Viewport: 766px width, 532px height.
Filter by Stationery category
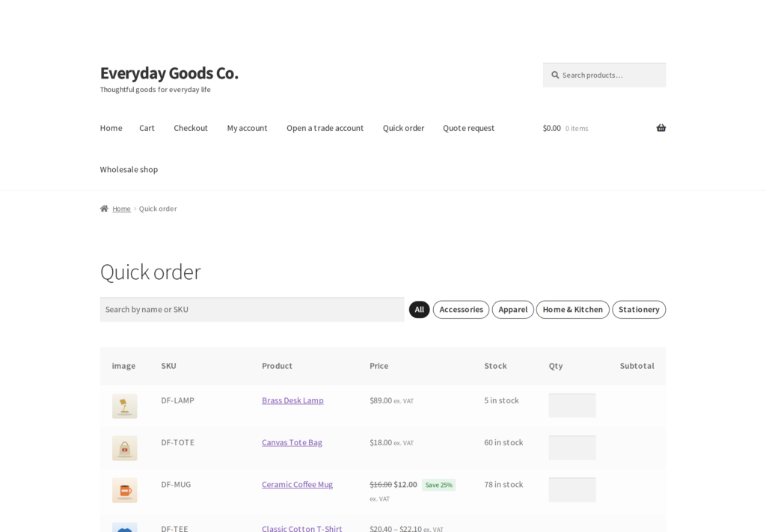[639, 309]
